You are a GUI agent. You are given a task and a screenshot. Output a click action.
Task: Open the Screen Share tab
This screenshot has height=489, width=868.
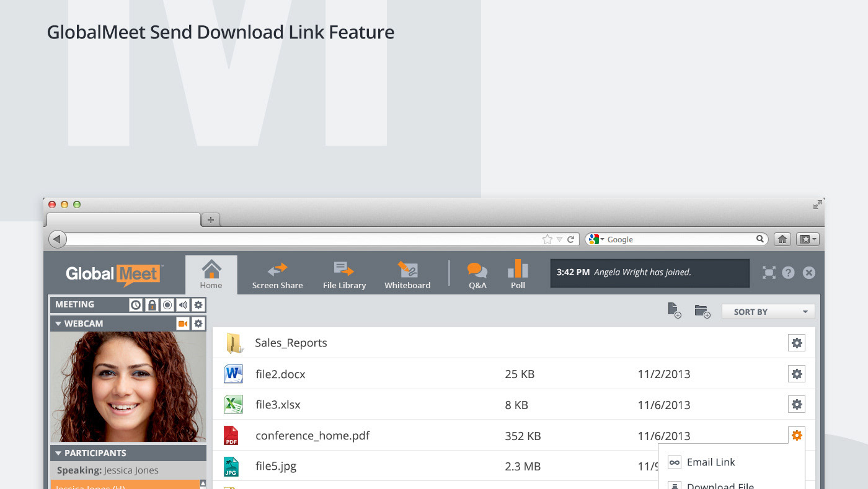(x=277, y=275)
